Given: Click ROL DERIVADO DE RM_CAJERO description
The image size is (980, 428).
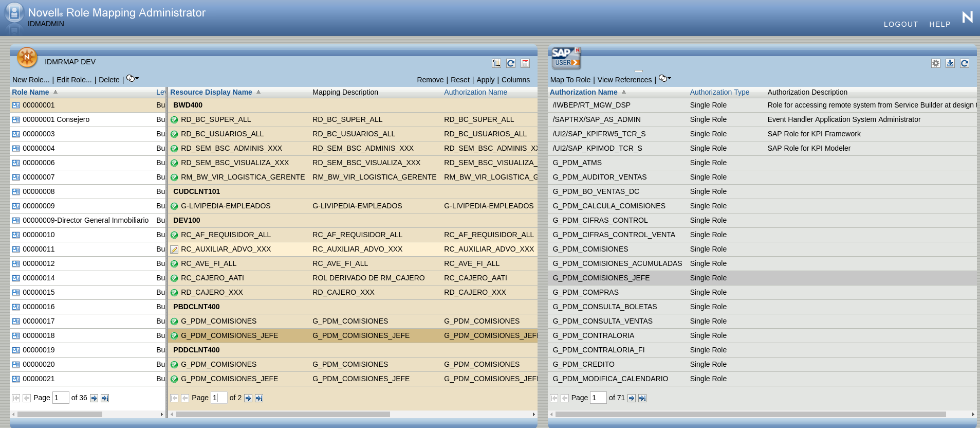Looking at the screenshot, I should [368, 278].
